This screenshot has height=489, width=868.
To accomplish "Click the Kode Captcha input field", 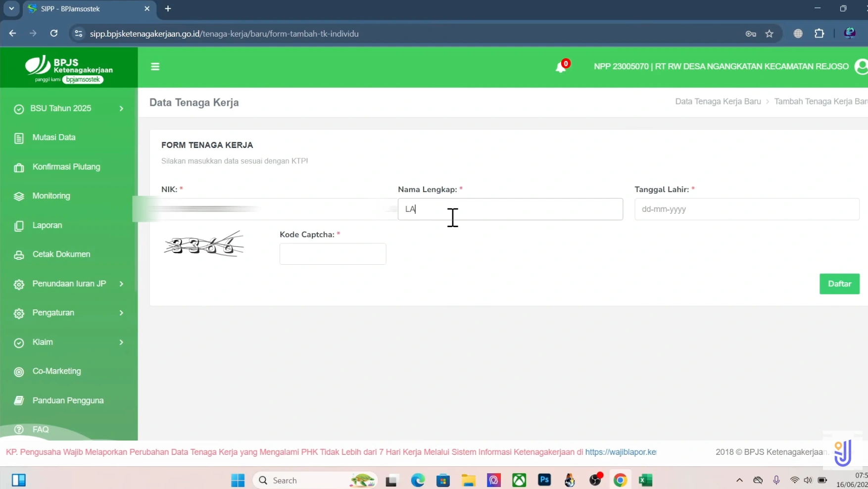I will pos(333,253).
